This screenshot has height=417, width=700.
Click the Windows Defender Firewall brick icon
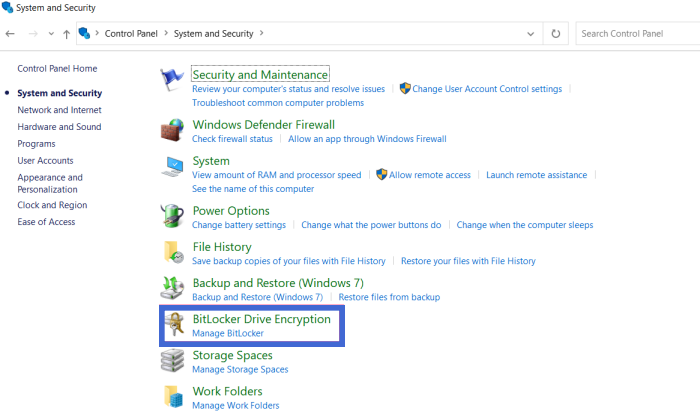(173, 130)
